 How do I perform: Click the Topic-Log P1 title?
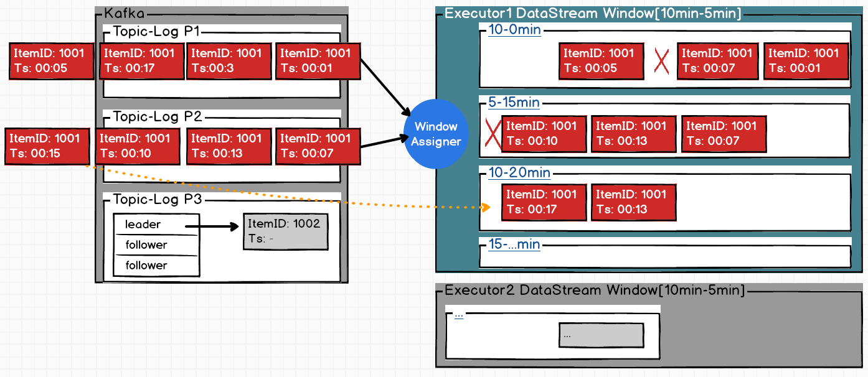coord(156,32)
